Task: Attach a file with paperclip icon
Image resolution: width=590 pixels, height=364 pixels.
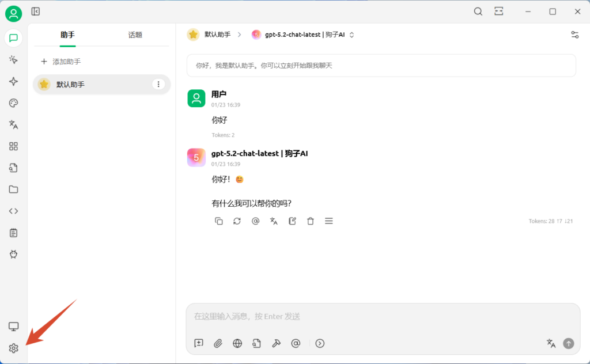Action: click(x=218, y=343)
